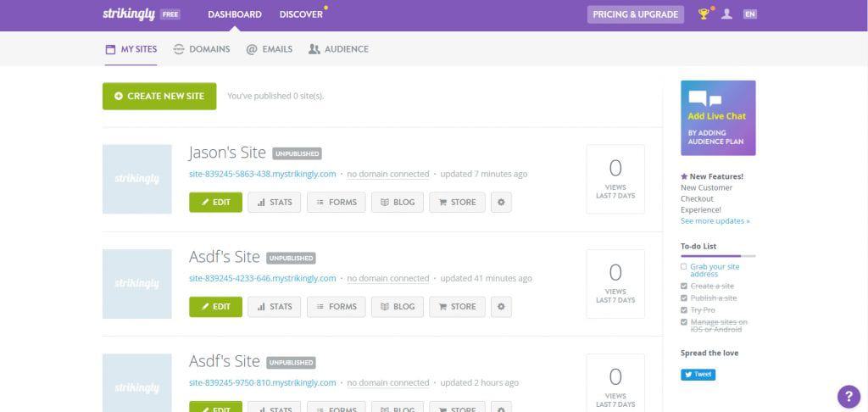Open link site-839245-9750-810.mystrikingly.com

coord(263,382)
